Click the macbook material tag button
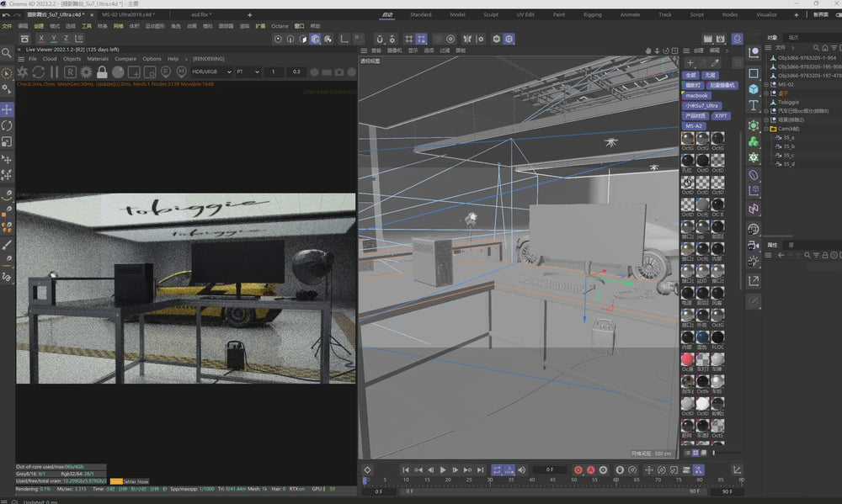This screenshot has width=842, height=504. [x=696, y=96]
